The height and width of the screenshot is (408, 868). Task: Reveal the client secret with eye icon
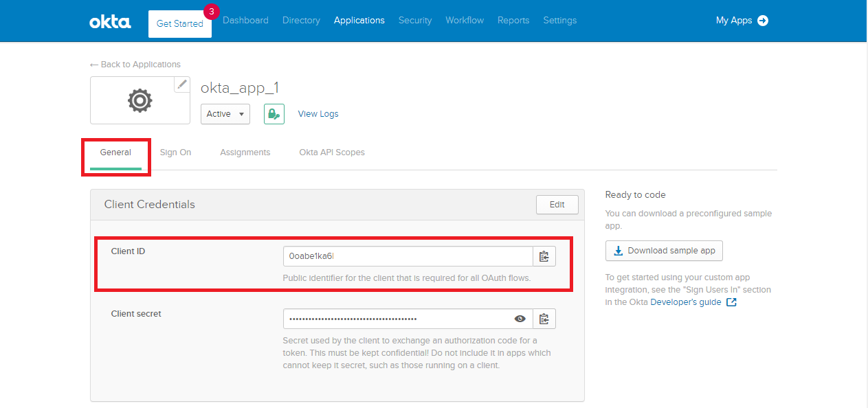[520, 319]
